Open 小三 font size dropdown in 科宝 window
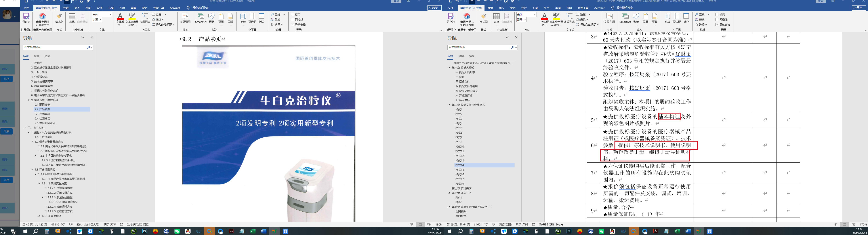Image resolution: width=868 pixels, height=235 pixels. (100, 19)
